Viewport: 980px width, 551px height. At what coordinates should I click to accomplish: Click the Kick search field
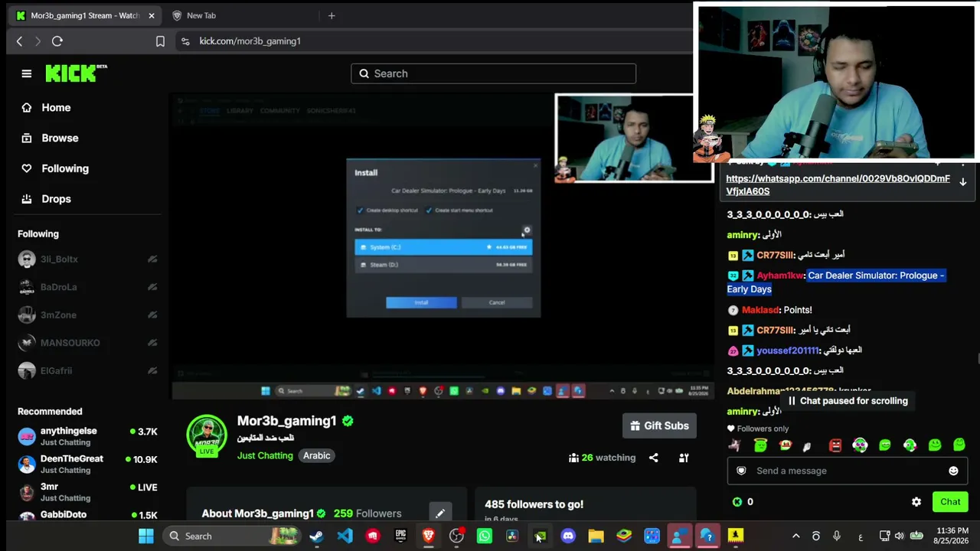[x=494, y=73]
